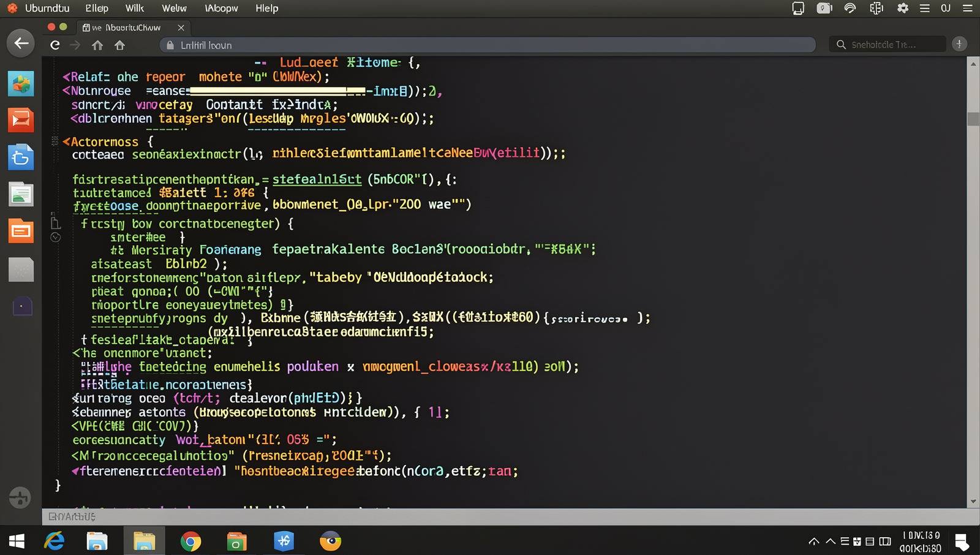Open the yellow round eye taskbar icon

(x=331, y=541)
